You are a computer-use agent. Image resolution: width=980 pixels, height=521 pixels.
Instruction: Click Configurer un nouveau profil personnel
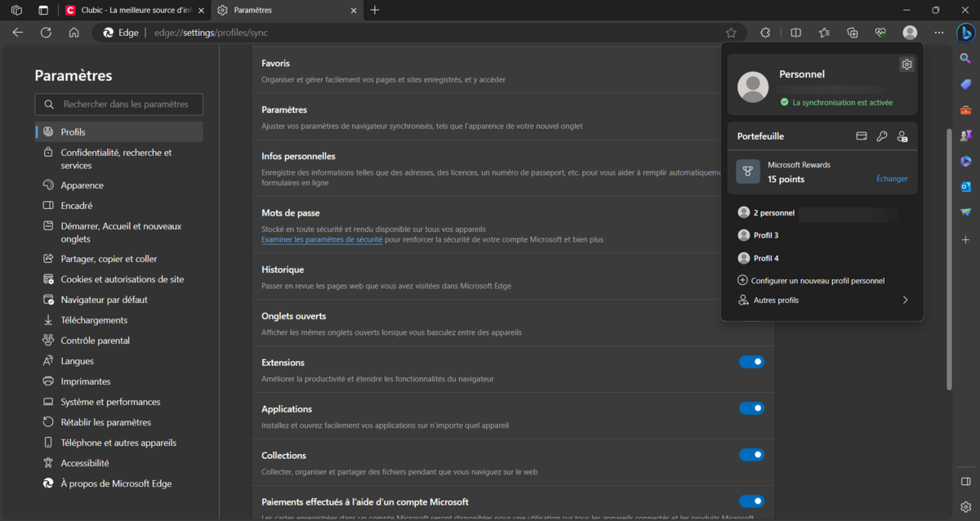click(x=822, y=280)
